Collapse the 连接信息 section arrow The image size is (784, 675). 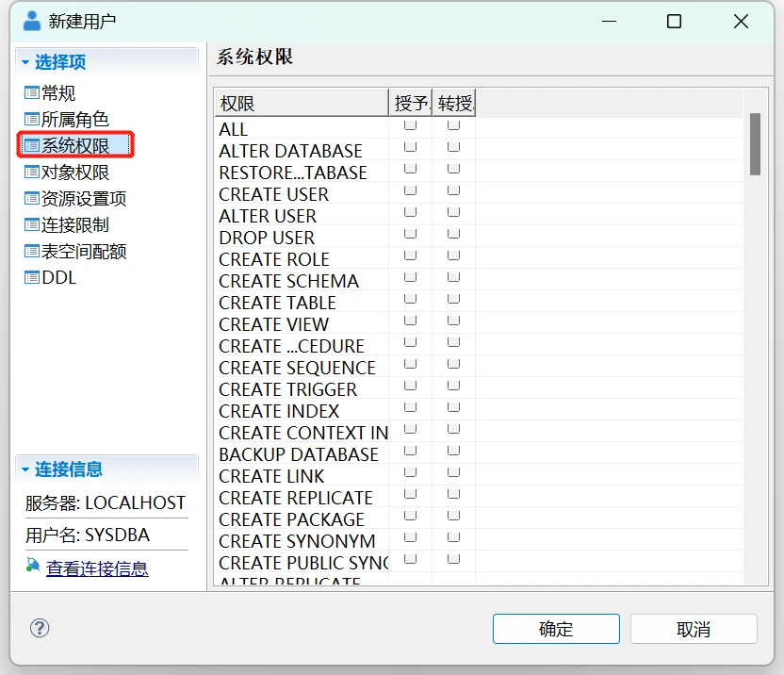coord(25,469)
